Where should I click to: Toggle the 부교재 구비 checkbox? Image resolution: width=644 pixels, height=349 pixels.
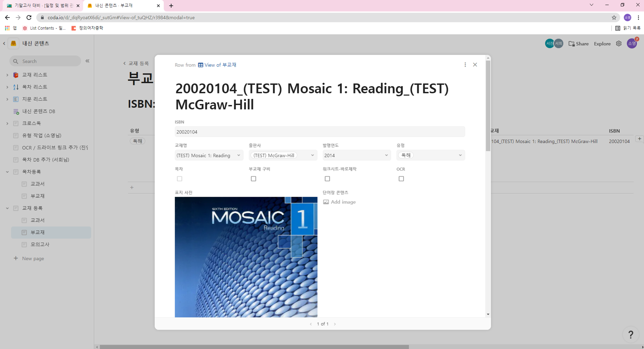[254, 179]
